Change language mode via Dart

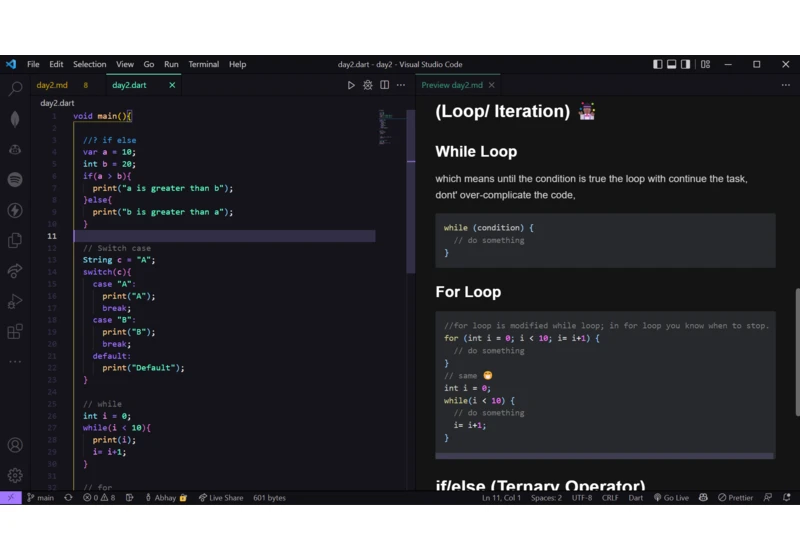[636, 498]
